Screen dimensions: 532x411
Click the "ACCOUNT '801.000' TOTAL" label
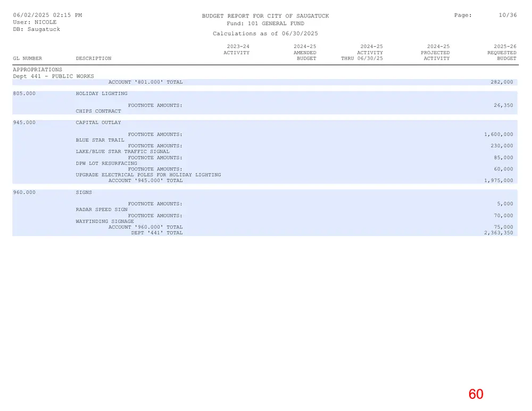[x=146, y=82]
